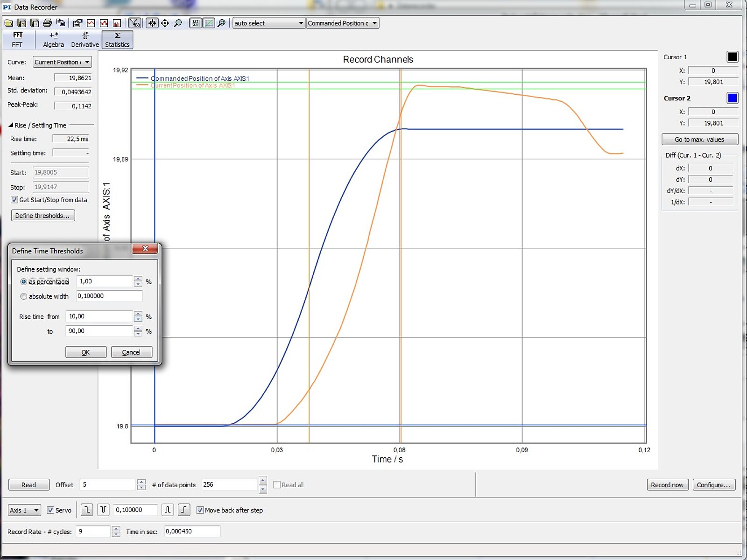
Task: Open the Curve dropdown
Action: (x=62, y=62)
